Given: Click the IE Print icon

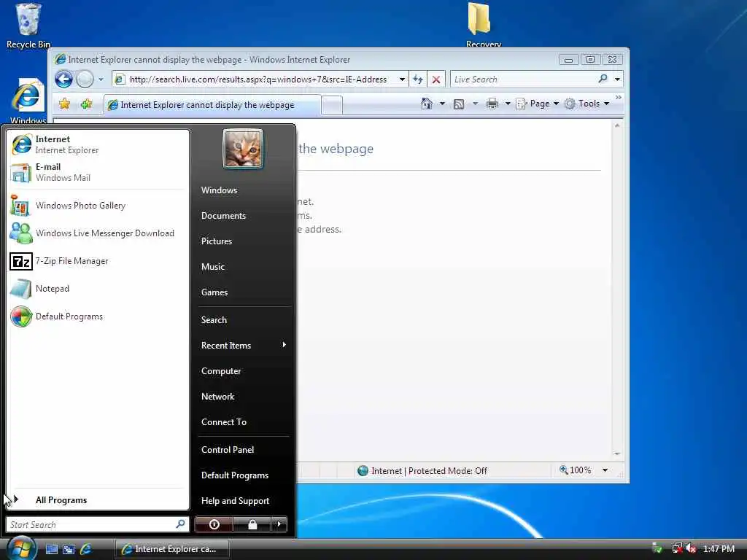Looking at the screenshot, I should 492,104.
